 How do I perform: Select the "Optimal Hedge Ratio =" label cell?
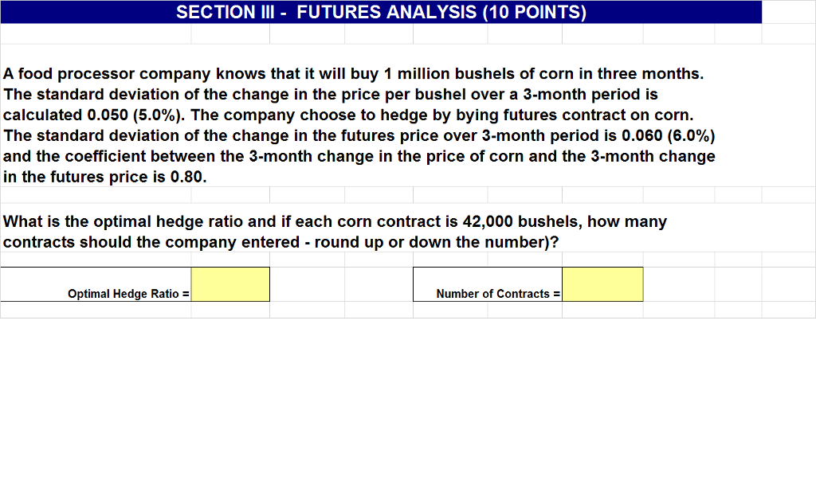(x=96, y=284)
